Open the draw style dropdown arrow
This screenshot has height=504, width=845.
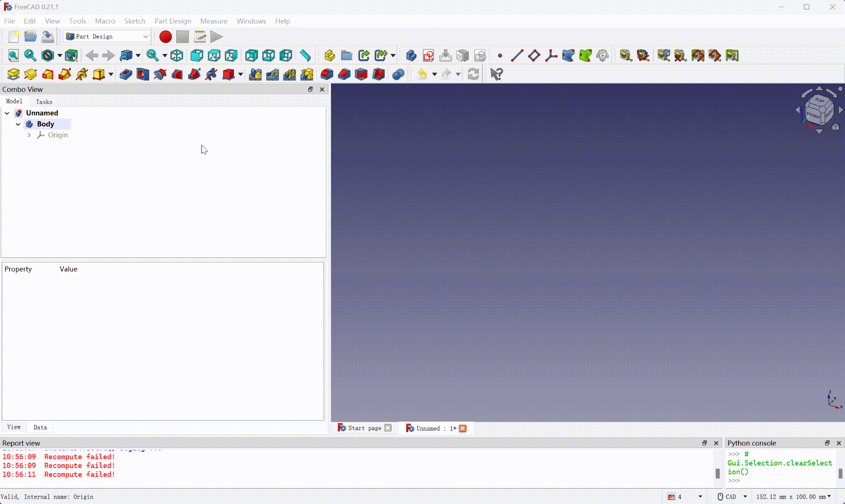pyautogui.click(x=59, y=56)
